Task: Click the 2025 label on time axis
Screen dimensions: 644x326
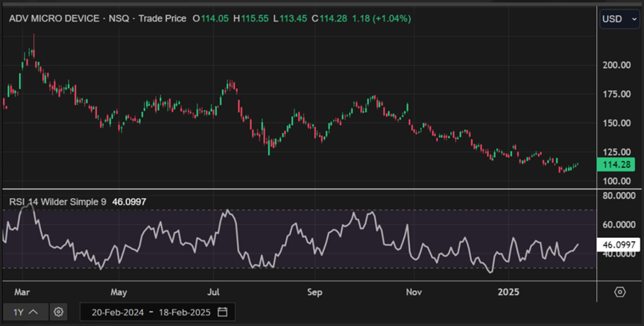Action: [508, 291]
